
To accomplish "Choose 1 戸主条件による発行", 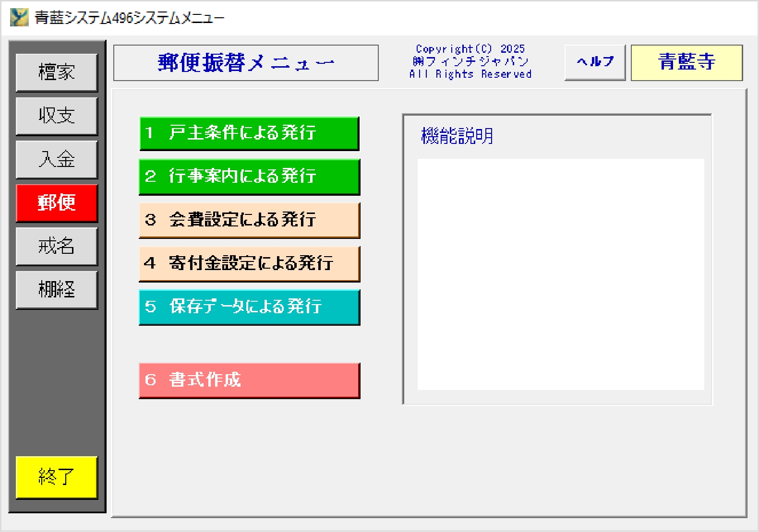I will pos(249,133).
